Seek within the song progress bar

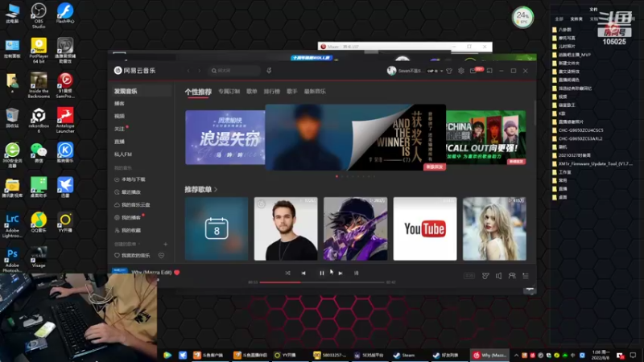321,282
